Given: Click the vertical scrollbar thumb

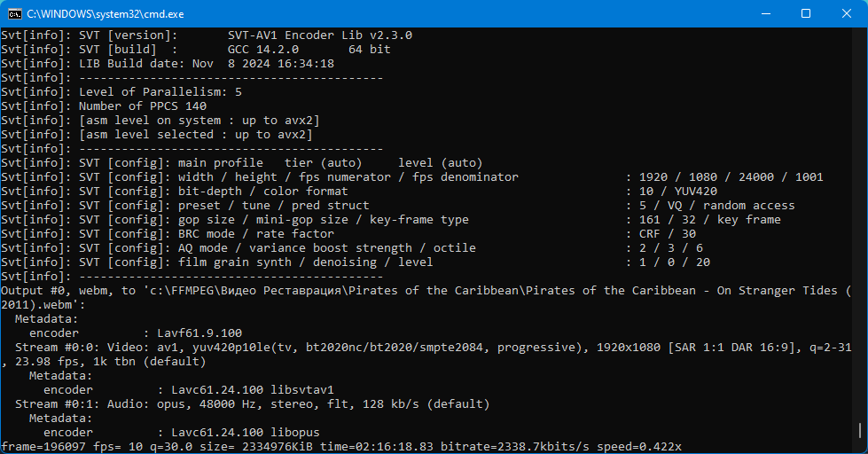Looking at the screenshot, I should [860, 431].
